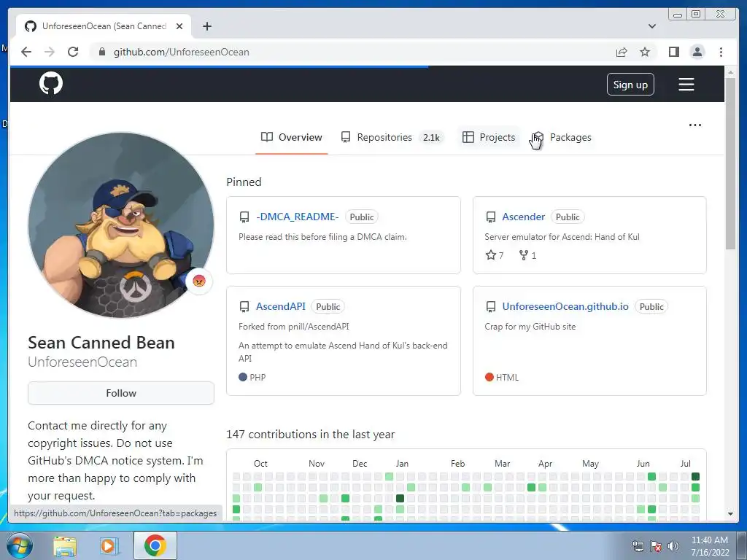Viewport: 747px width, 560px height.
Task: Click the Sign up button
Action: tap(630, 85)
